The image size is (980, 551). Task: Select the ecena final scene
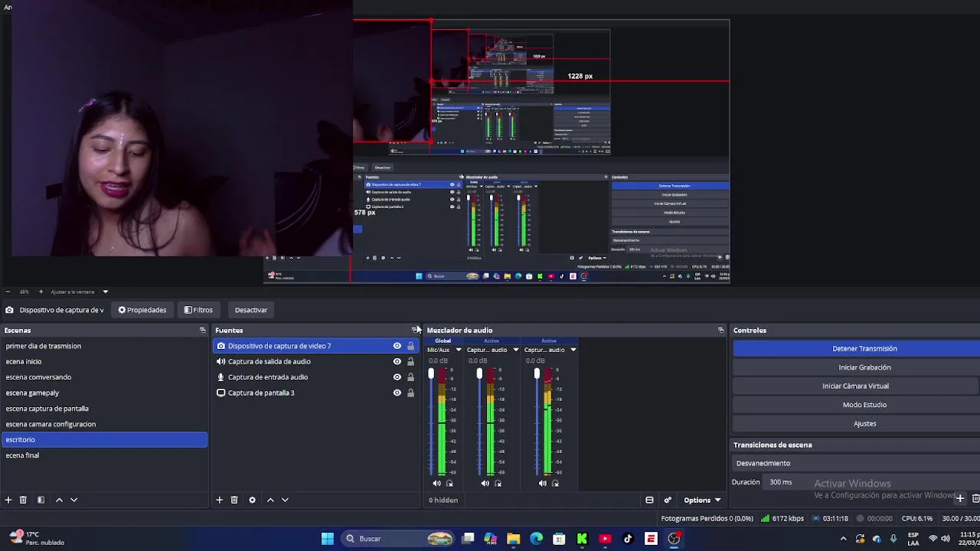tap(105, 455)
